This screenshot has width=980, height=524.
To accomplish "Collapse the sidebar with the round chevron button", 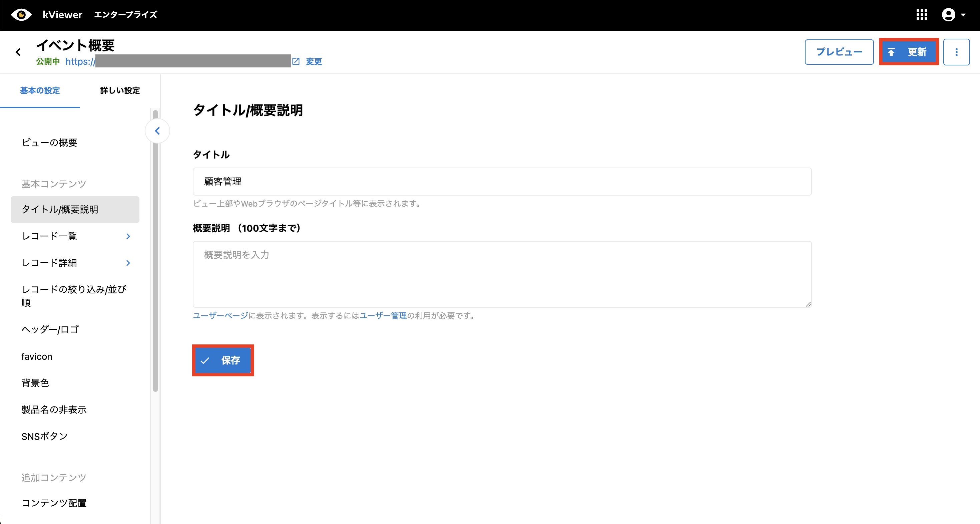I will click(157, 131).
